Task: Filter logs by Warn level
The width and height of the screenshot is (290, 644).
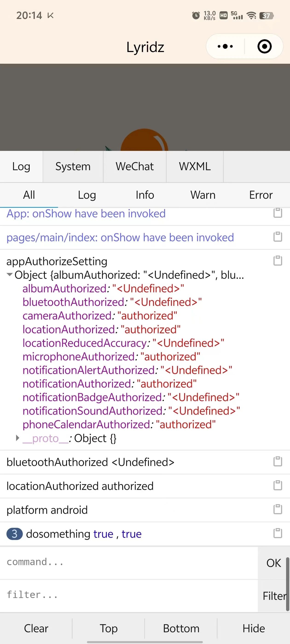Action: [x=203, y=195]
